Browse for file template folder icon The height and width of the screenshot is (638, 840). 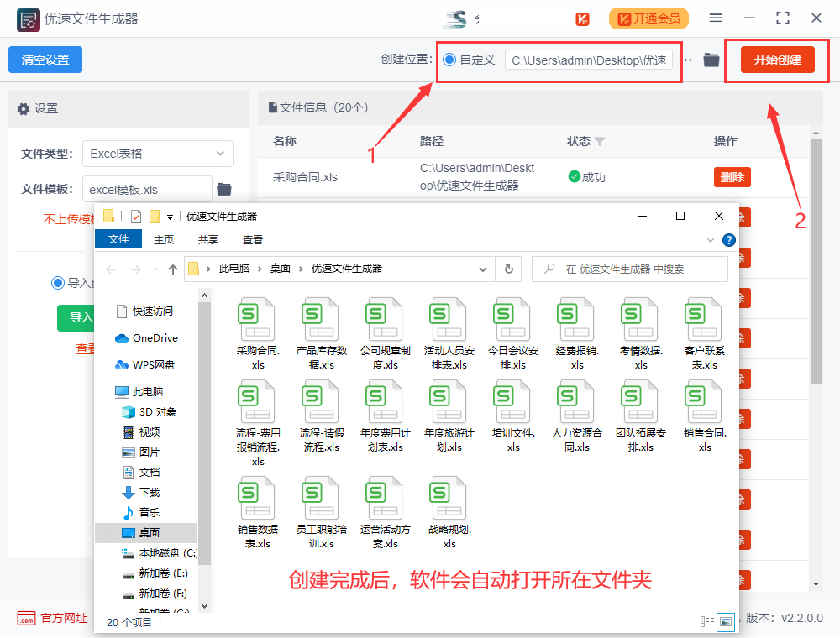[224, 189]
